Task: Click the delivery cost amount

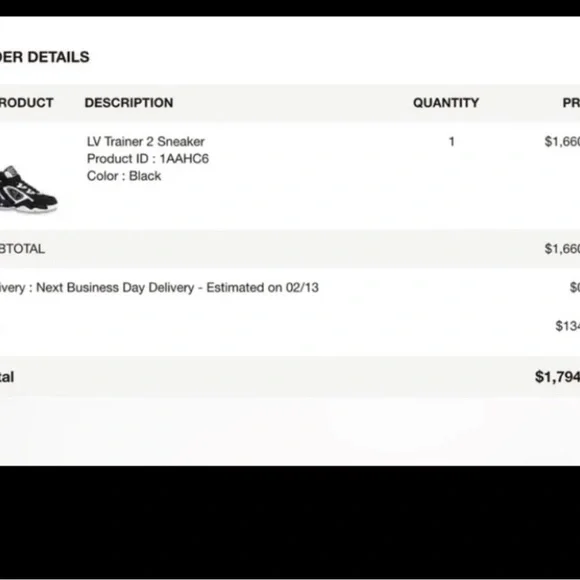Action: pos(575,287)
